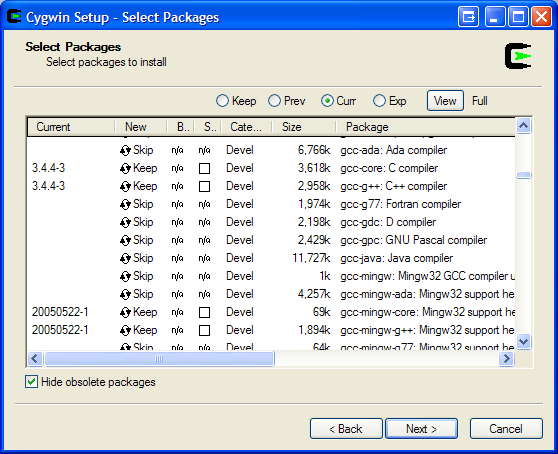Check the source checkbox for gcc-mingw-g++
This screenshot has width=558, height=454.
click(x=204, y=331)
